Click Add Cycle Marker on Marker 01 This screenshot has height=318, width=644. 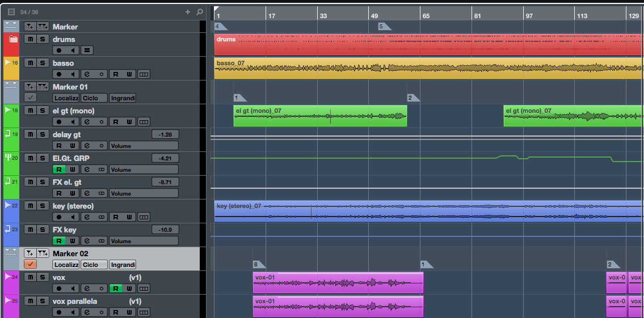click(x=43, y=87)
